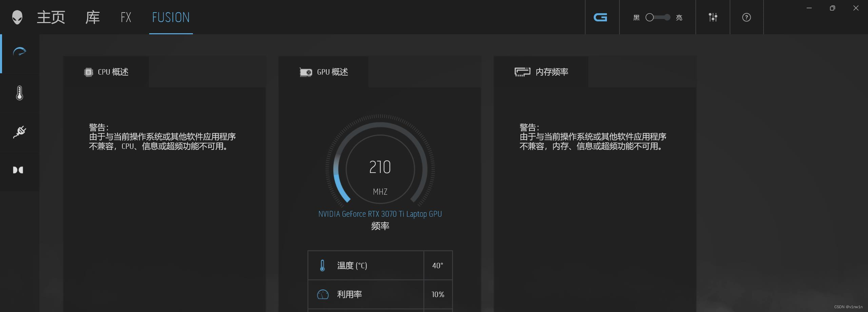
Task: Toggle between 黑 and 亮 theme
Action: coord(658,17)
